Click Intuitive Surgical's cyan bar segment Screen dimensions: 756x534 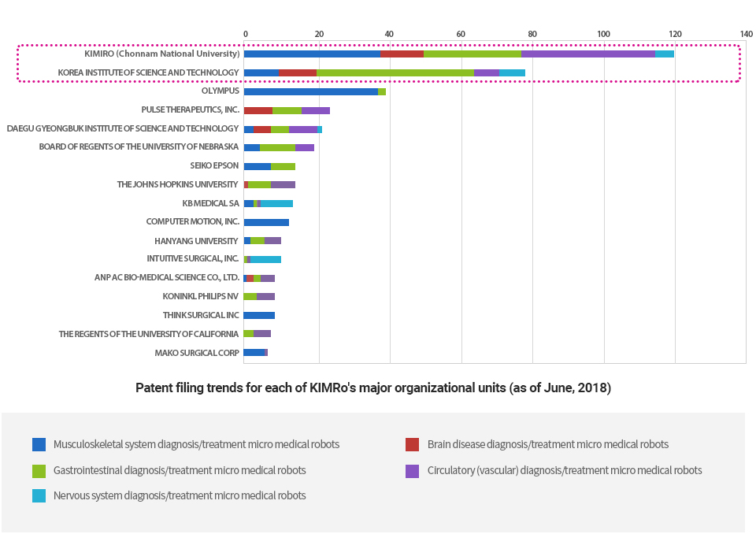tap(265, 259)
